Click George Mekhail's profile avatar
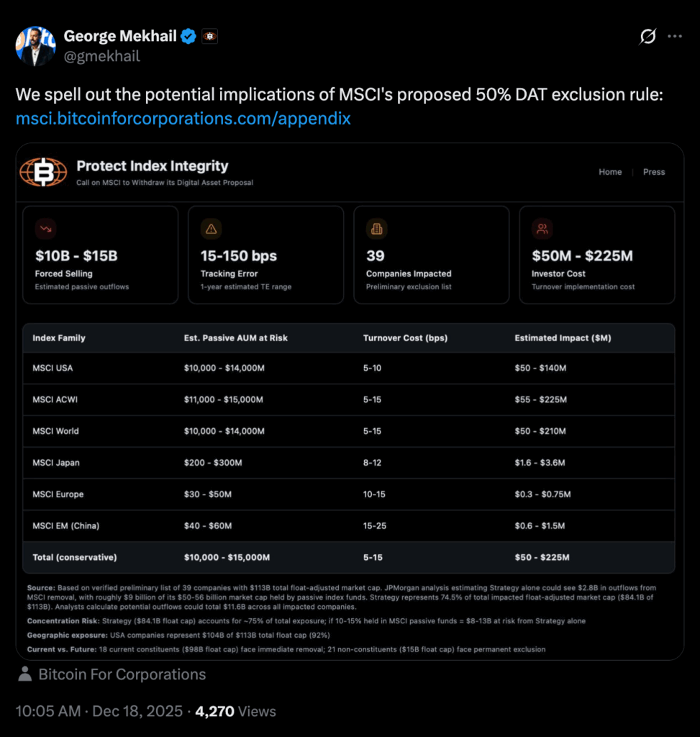Viewport: 700px width, 737px height. tap(36, 46)
